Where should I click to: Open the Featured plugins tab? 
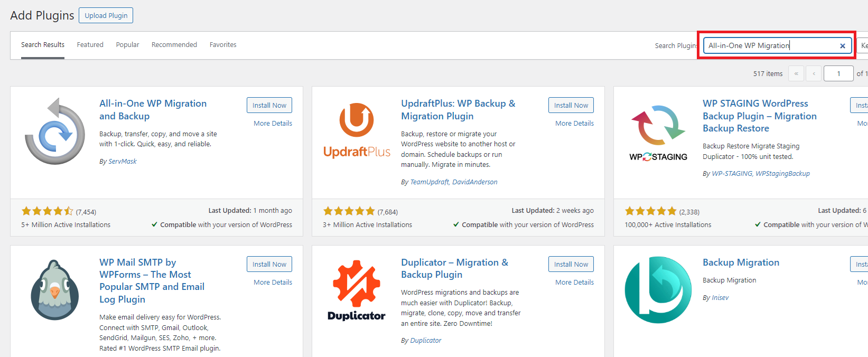[90, 45]
